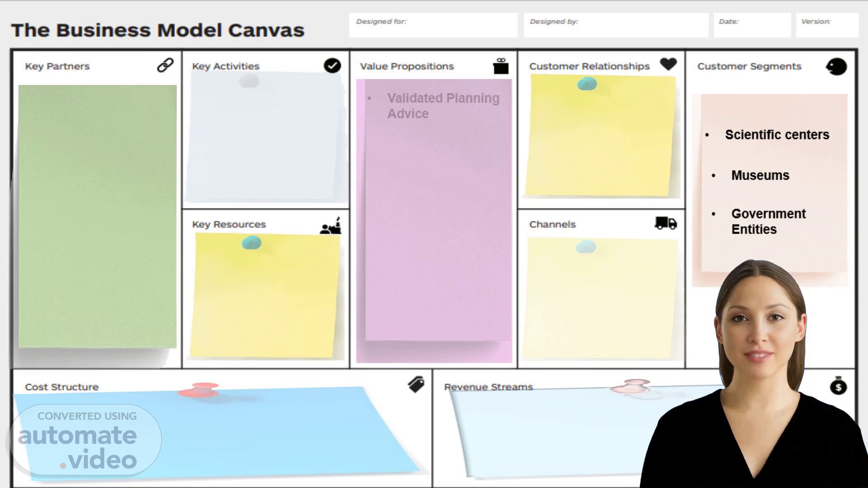
Task: Click the Validated Planning Advice text
Action: [x=443, y=106]
